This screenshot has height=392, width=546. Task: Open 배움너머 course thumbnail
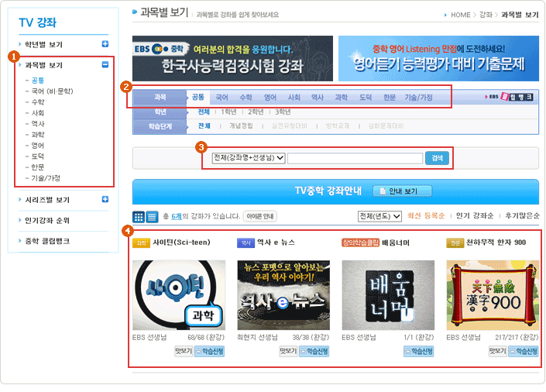388,295
